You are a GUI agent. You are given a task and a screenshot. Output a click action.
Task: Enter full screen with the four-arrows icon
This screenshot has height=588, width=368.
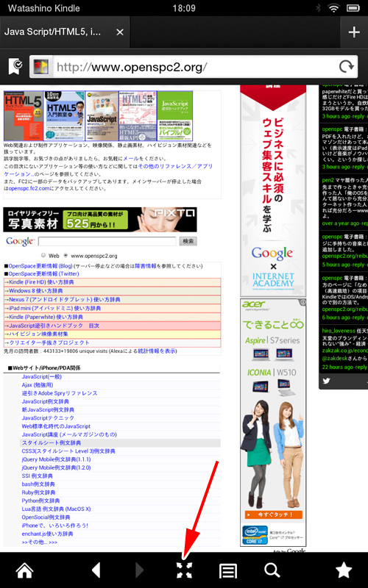[x=185, y=570]
